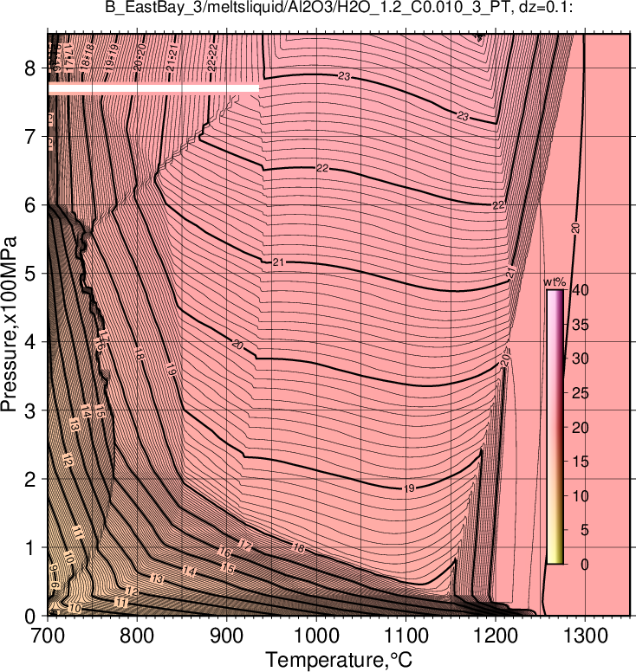Click the 'wt%' colorbar unit label
Viewport: 636px width, 672px height.
point(555,282)
